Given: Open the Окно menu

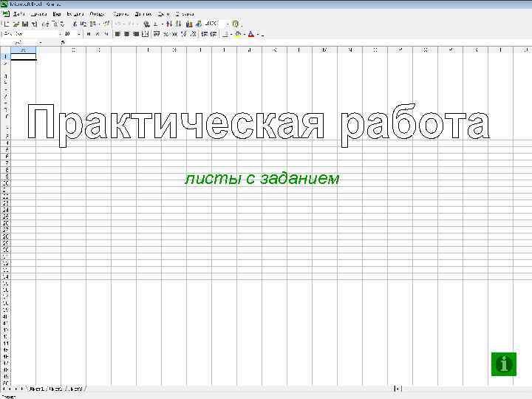Looking at the screenshot, I should point(163,14).
